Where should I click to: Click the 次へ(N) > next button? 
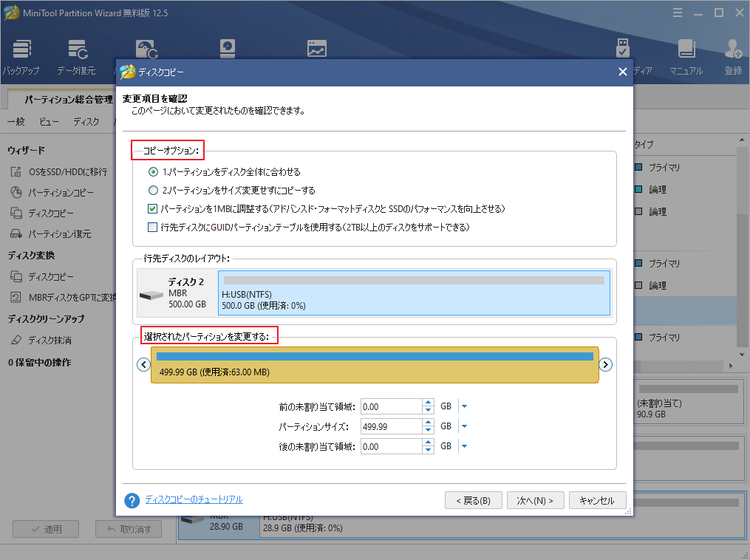click(x=535, y=500)
